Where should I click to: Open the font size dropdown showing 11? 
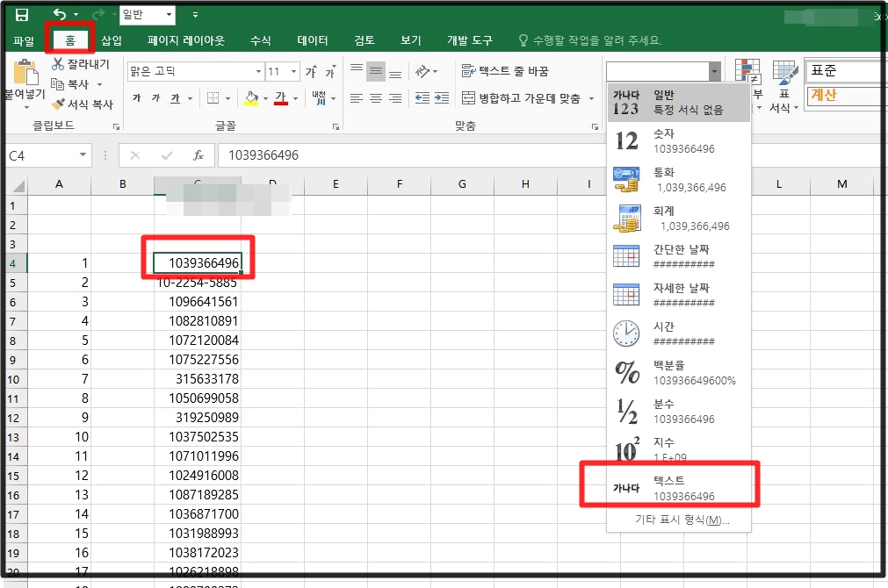click(x=293, y=71)
